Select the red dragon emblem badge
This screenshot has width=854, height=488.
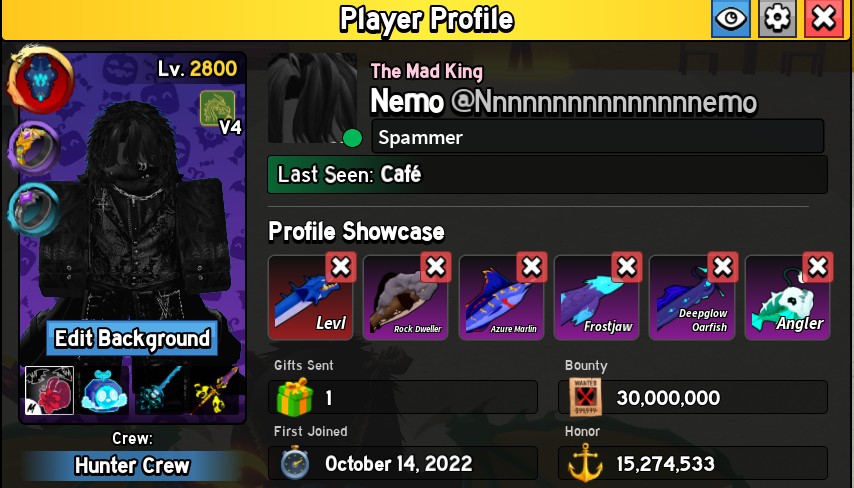pos(40,80)
